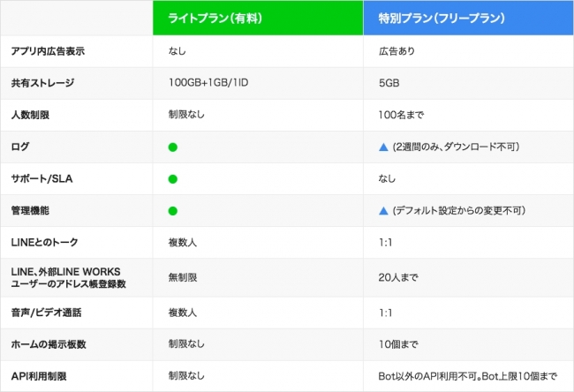Select the ライトプラン(有料) column header
Image resolution: width=574 pixels, height=392 pixels.
(x=258, y=18)
